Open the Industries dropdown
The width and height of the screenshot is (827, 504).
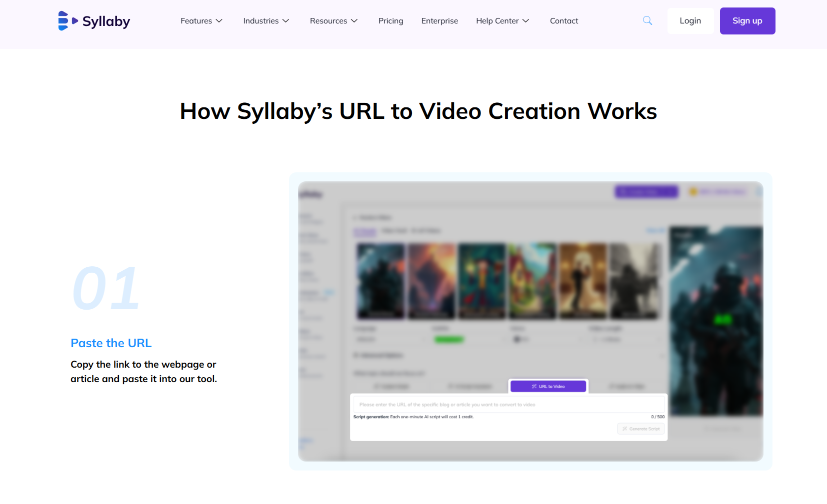click(266, 20)
